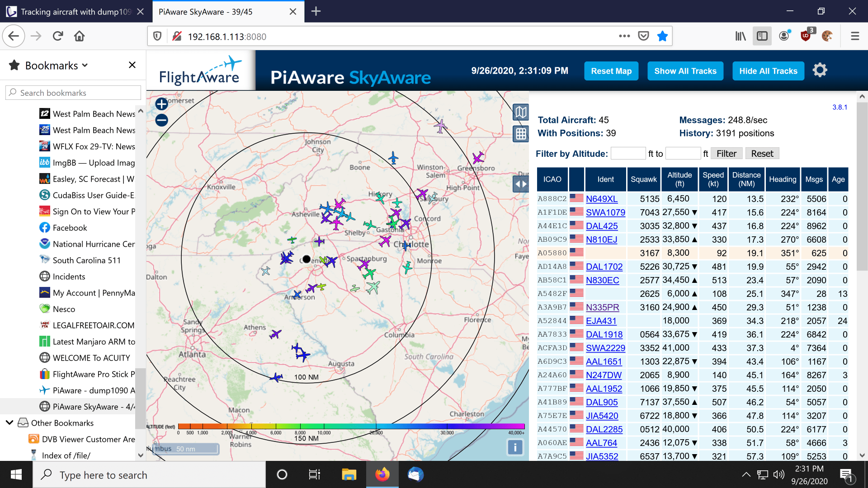This screenshot has width=868, height=488.
Task: Open the Firefox hamburger menu
Action: [x=855, y=36]
